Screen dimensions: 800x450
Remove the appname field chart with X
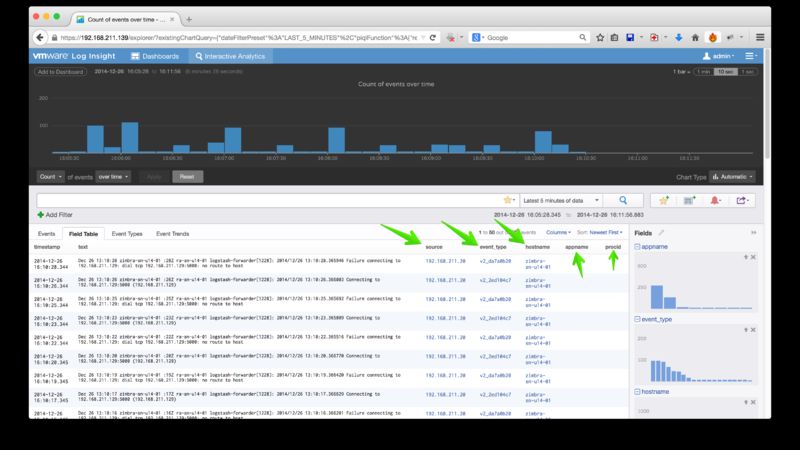point(753,257)
